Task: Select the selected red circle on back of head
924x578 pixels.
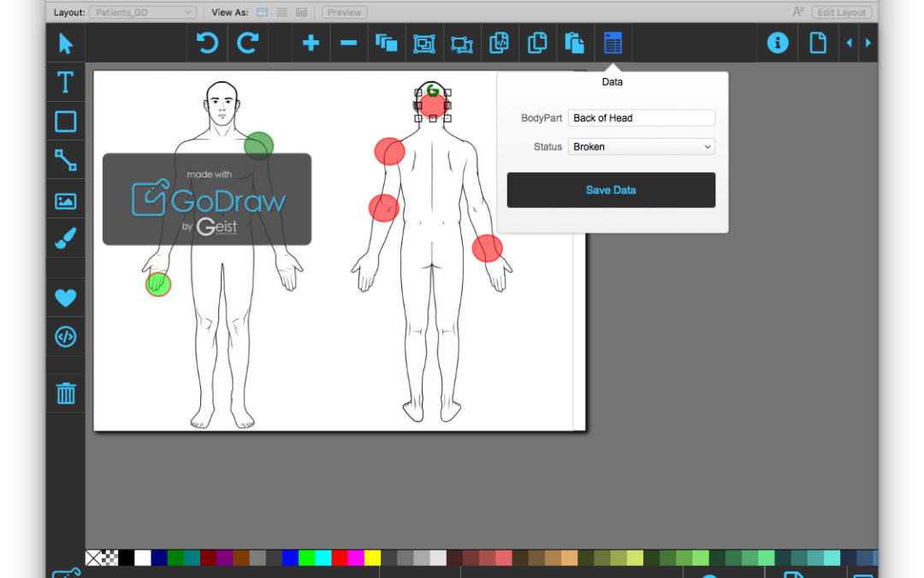Action: 433,105
